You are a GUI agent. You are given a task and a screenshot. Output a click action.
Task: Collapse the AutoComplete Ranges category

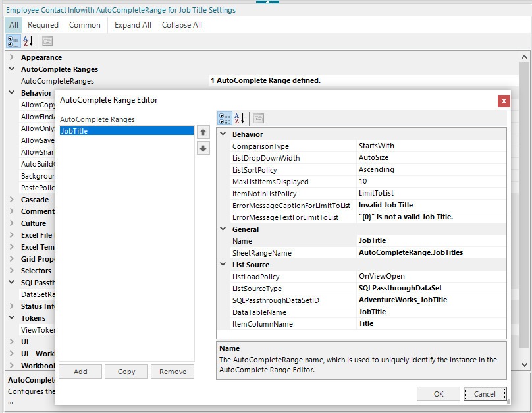(12, 69)
